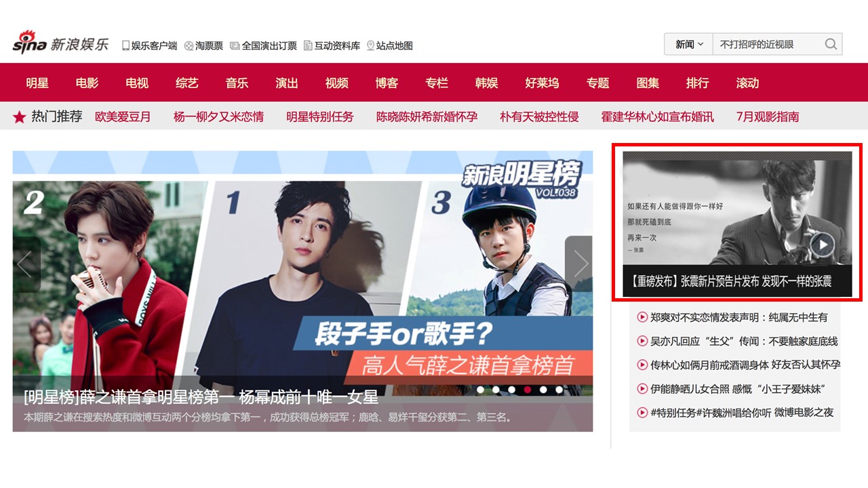Open hot topic 陈晓陈妍希新婚怀孕
Viewport: 868px width, 488px height.
(427, 117)
